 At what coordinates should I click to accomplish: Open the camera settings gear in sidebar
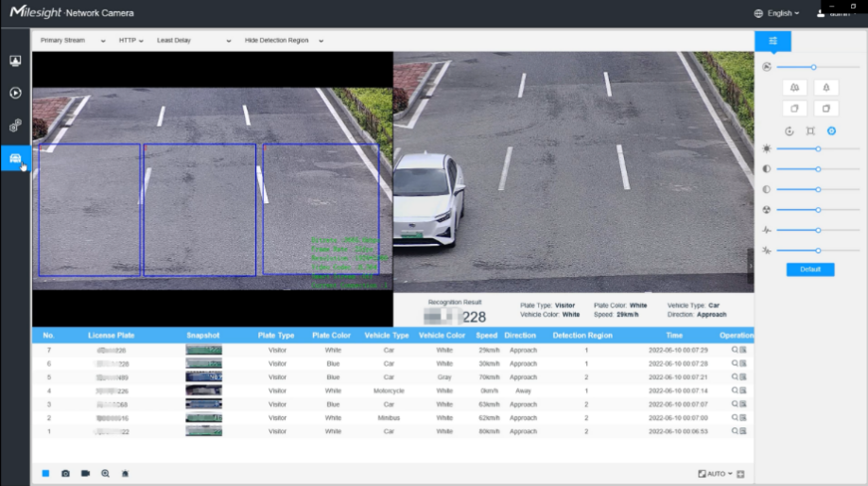click(15, 126)
